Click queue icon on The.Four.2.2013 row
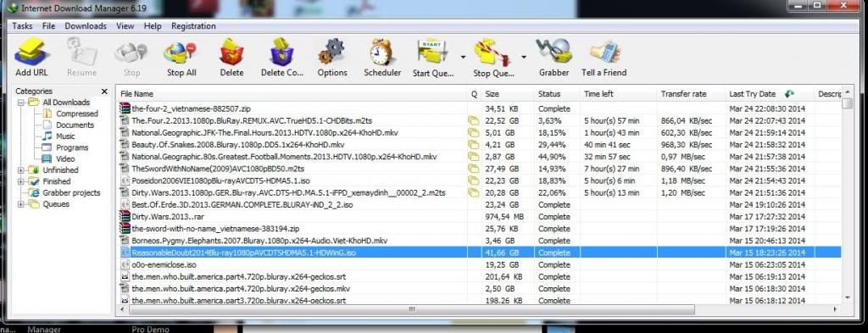This screenshot has height=333, width=868. point(474,120)
